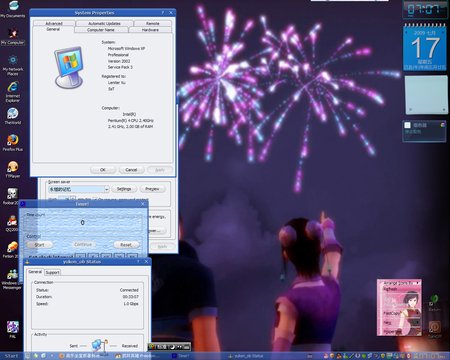This screenshot has height=360, width=450.
Task: Open the My Computer desktop icon
Action: [x=13, y=36]
